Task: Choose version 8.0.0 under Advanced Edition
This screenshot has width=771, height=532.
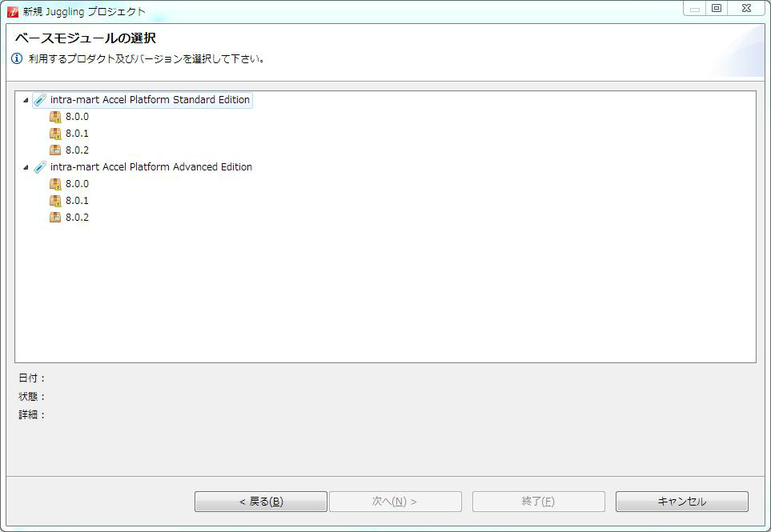Action: pyautogui.click(x=77, y=184)
